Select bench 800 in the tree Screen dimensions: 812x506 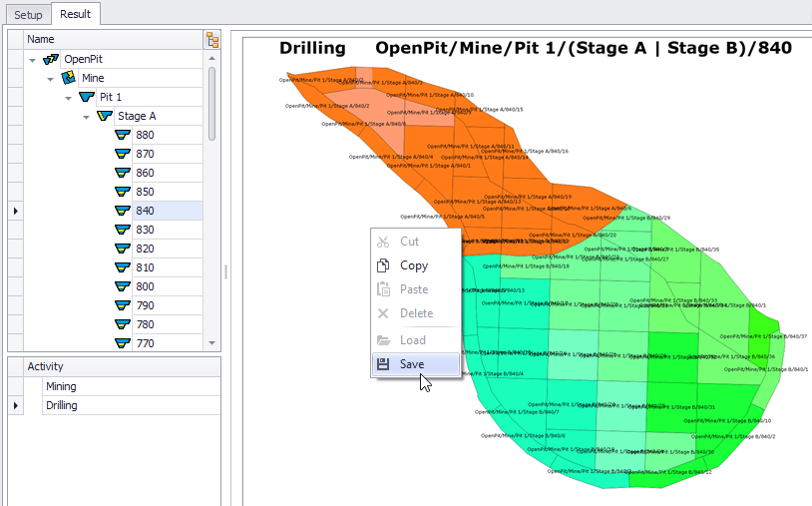[x=146, y=286]
